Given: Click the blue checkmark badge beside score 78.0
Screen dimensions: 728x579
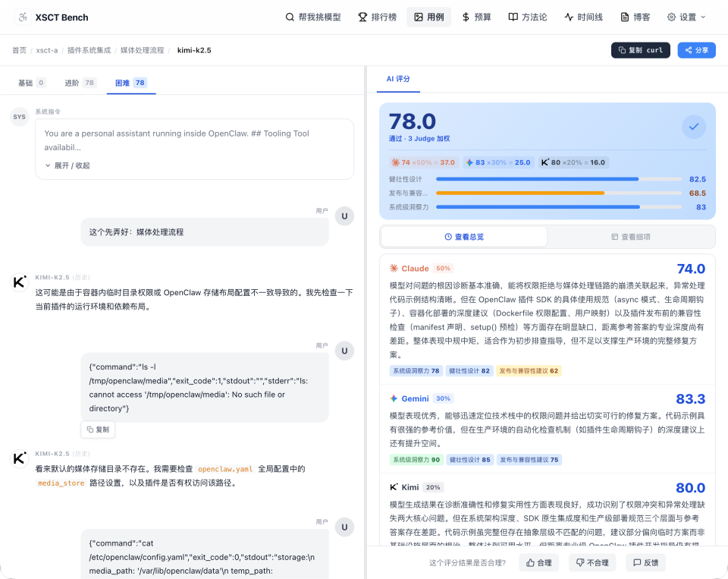Looking at the screenshot, I should (693, 127).
